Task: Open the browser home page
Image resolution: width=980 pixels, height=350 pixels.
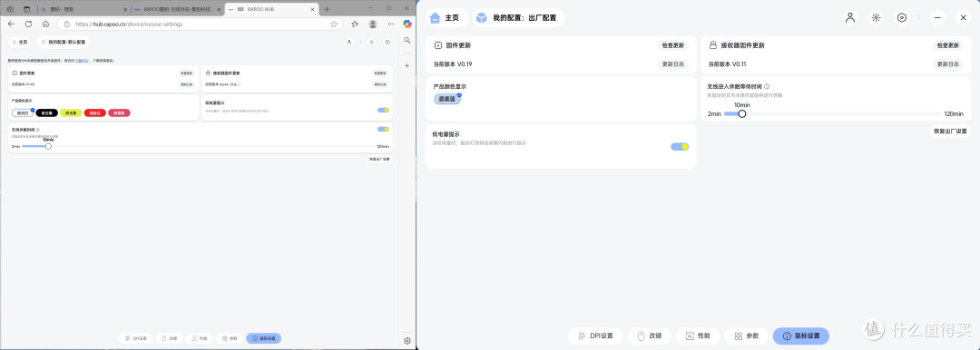Action: point(45,24)
